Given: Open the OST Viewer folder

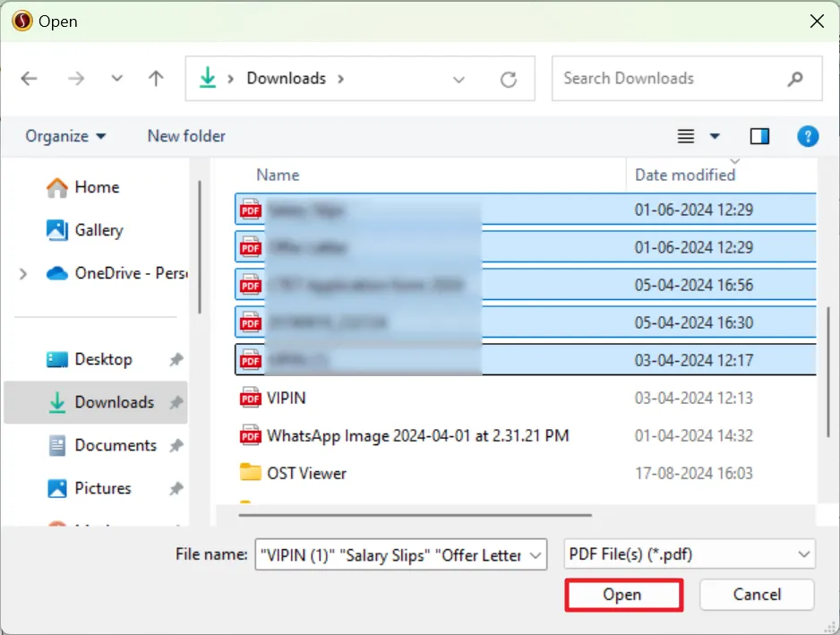Looking at the screenshot, I should click(x=305, y=473).
